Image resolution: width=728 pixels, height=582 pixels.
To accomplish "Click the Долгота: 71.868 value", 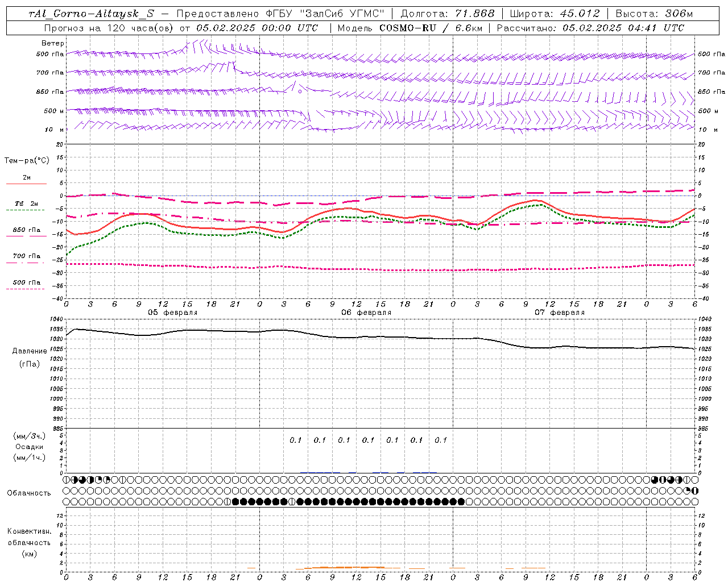I will (x=448, y=14).
